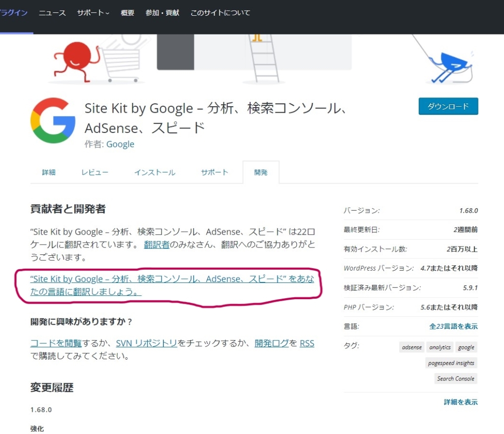Click the google tag
Viewport: 504px width, 434px height.
point(466,347)
